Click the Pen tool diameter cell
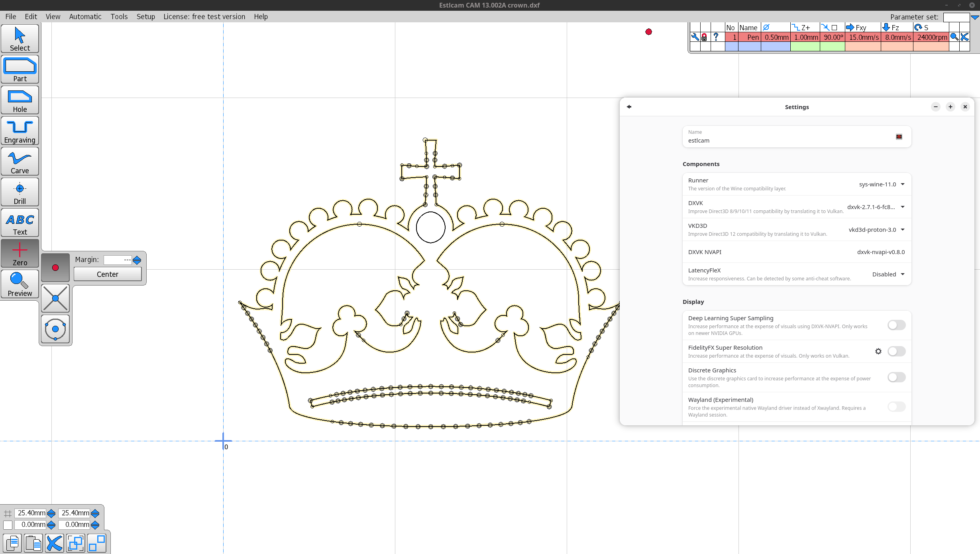Viewport: 980px width, 554px height. coord(776,37)
